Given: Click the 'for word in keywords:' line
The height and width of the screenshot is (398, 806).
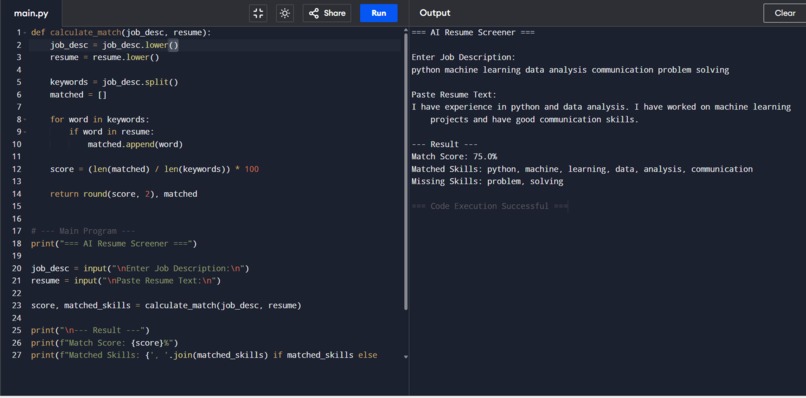Looking at the screenshot, I should [99, 119].
